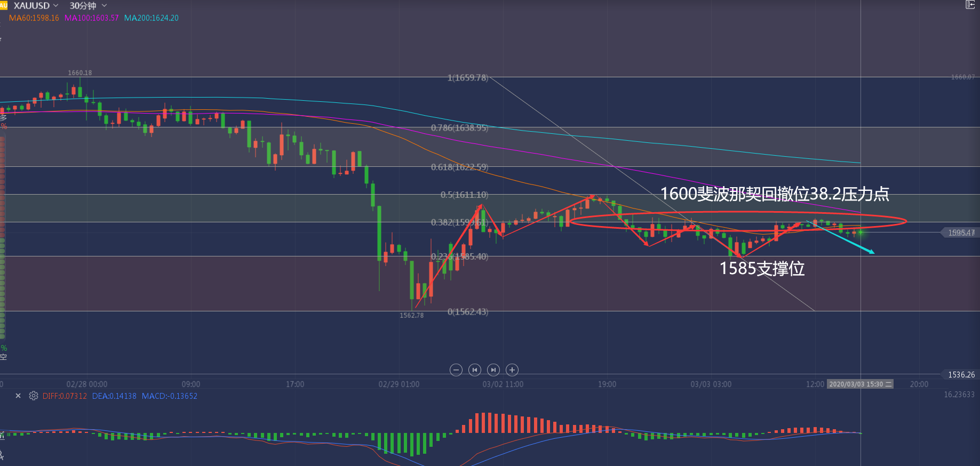Click the 1660.07 label on price axis
The height and width of the screenshot is (466, 980).
(963, 77)
